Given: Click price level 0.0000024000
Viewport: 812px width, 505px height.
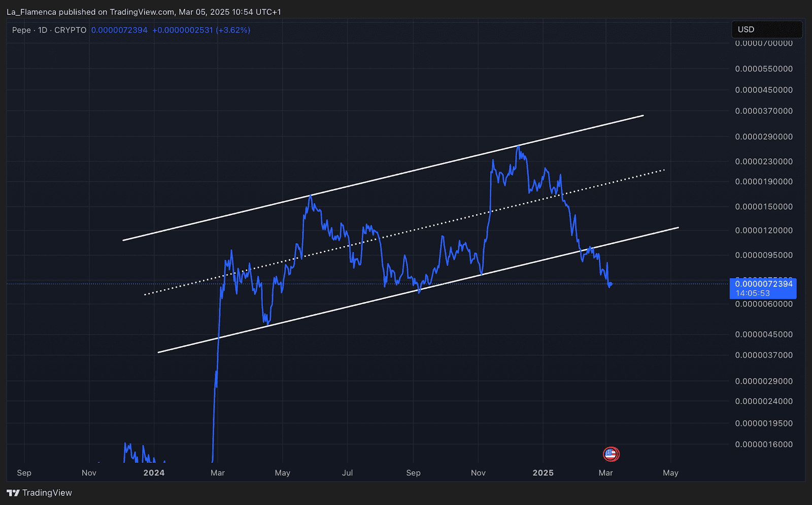Looking at the screenshot, I should pos(764,401).
